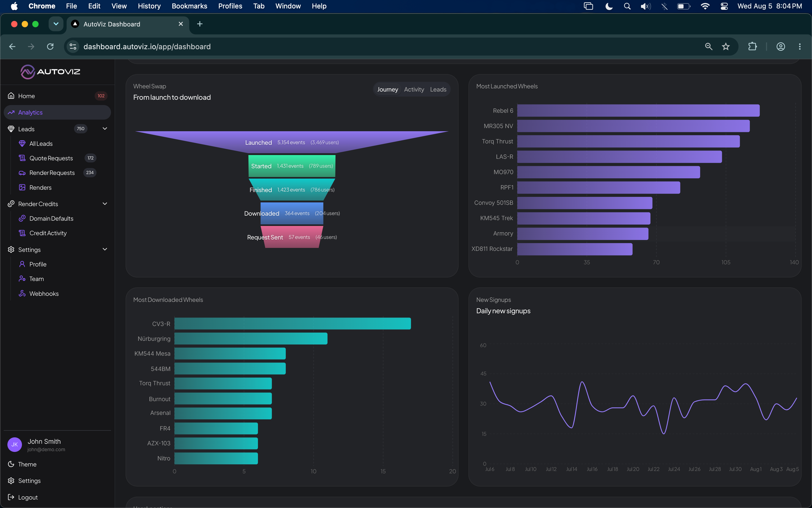Viewport: 812px width, 508px height.
Task: Click the Renders image icon
Action: [x=22, y=187]
